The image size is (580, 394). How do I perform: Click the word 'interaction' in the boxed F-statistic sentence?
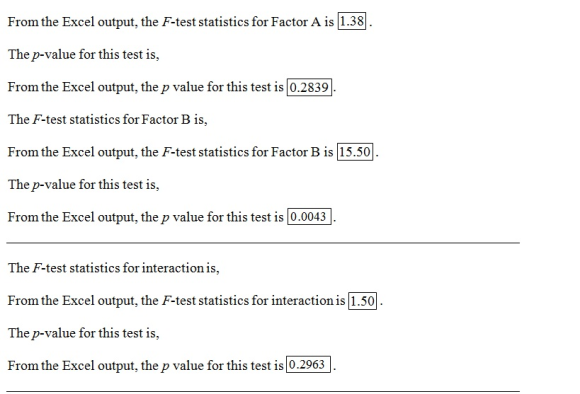coord(303,300)
